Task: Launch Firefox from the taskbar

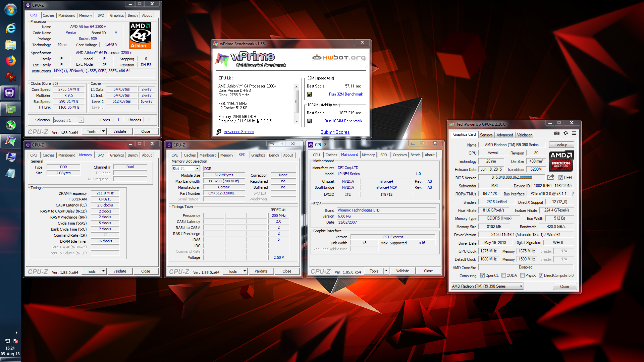Action: 10,61
